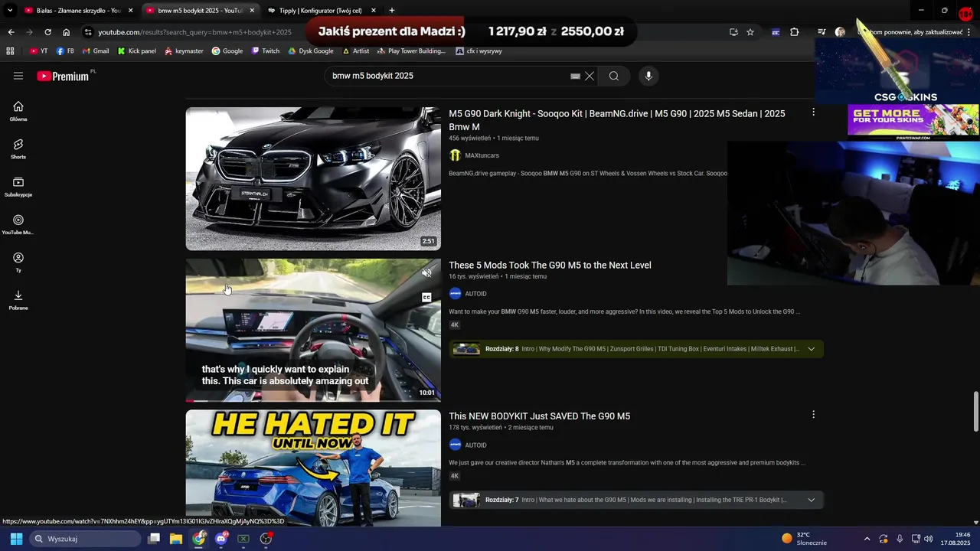Screen dimensions: 980x551
Task: Open YouTube Music in the sidebar
Action: (18, 224)
